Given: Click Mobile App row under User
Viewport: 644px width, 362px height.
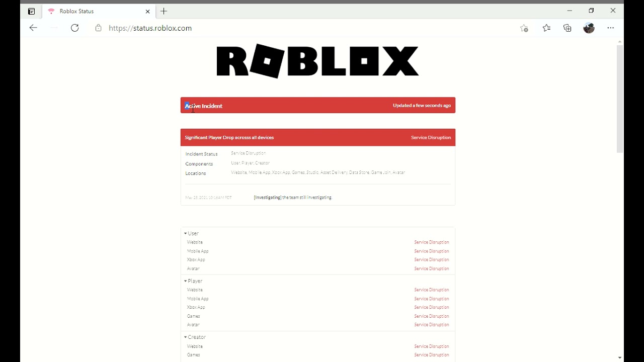Looking at the screenshot, I should (x=318, y=251).
